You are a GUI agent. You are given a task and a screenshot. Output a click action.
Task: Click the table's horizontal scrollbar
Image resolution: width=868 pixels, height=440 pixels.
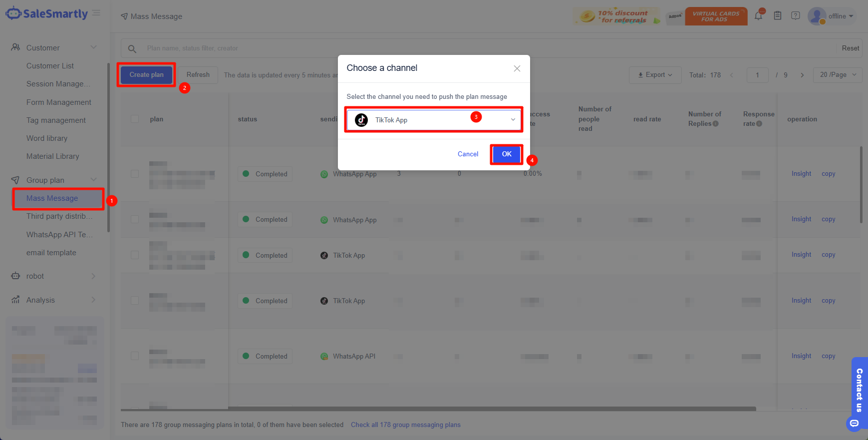pyautogui.click(x=438, y=409)
